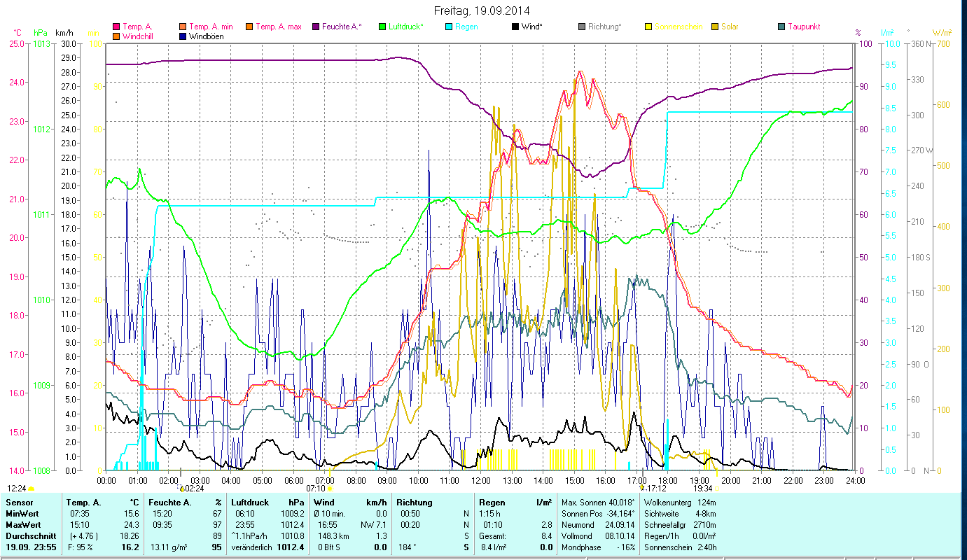Click the teal Taupunkt legend swatch
This screenshot has width=967, height=560.
click(x=781, y=27)
